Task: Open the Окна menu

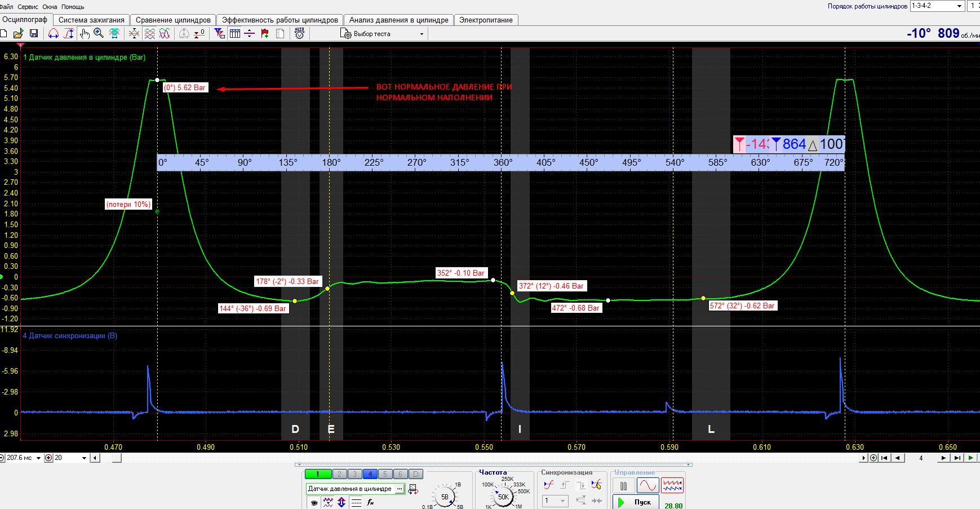Action: (x=50, y=7)
